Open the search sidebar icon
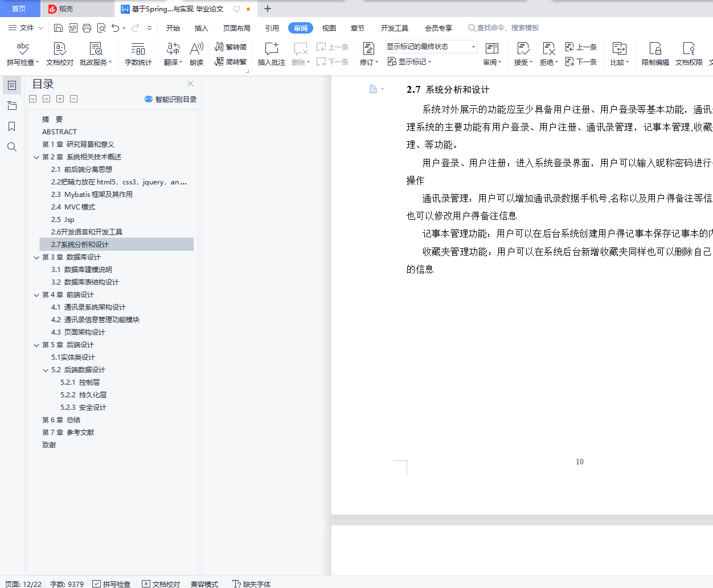 (12, 147)
